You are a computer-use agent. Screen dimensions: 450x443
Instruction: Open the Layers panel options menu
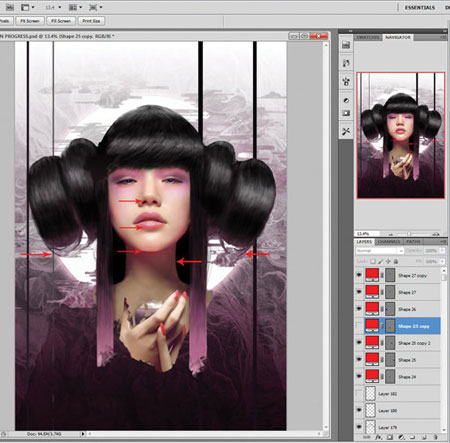click(443, 241)
